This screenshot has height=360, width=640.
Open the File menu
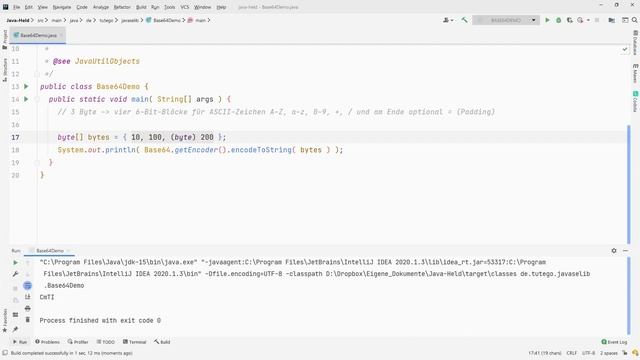[x=16, y=7]
